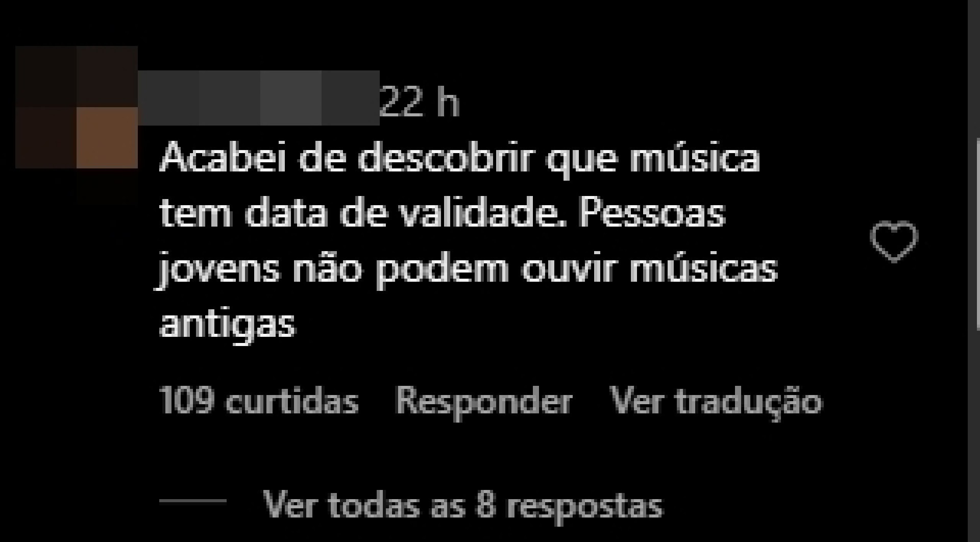
Task: Click the number 8 in respostas link
Action: tap(485, 505)
